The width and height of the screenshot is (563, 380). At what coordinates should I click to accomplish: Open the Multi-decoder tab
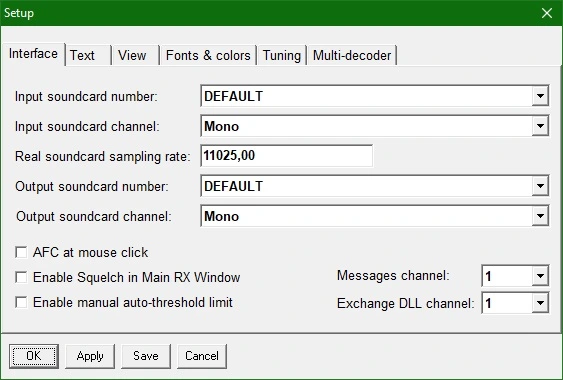click(x=352, y=55)
